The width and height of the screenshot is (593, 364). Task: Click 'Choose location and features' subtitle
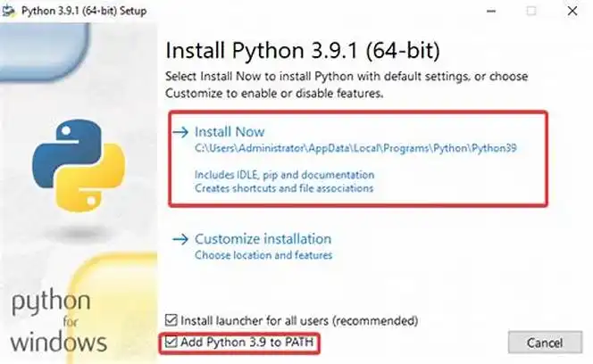point(263,255)
